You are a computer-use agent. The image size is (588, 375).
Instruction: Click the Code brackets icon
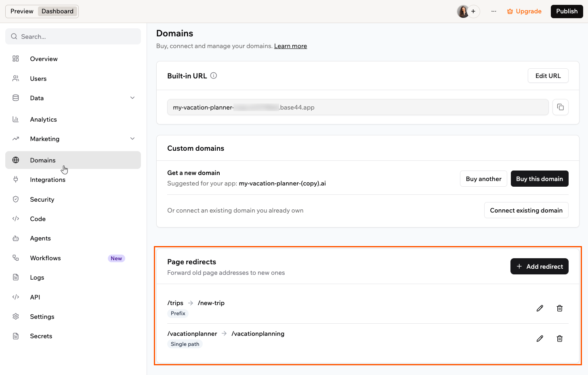tap(16, 219)
